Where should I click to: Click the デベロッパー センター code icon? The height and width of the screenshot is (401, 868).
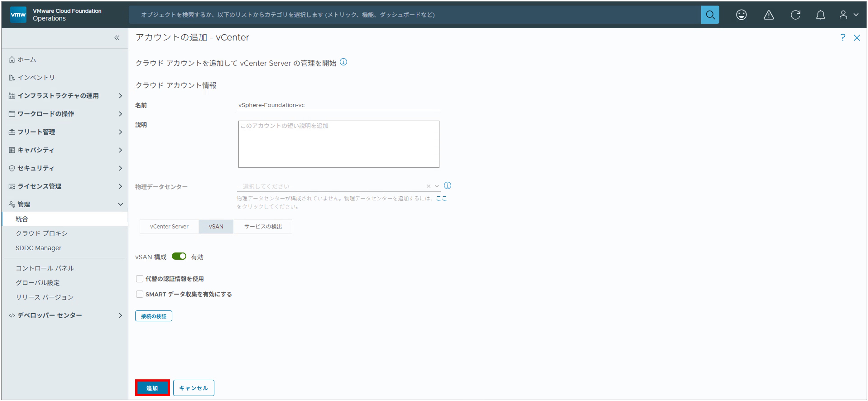point(12,315)
